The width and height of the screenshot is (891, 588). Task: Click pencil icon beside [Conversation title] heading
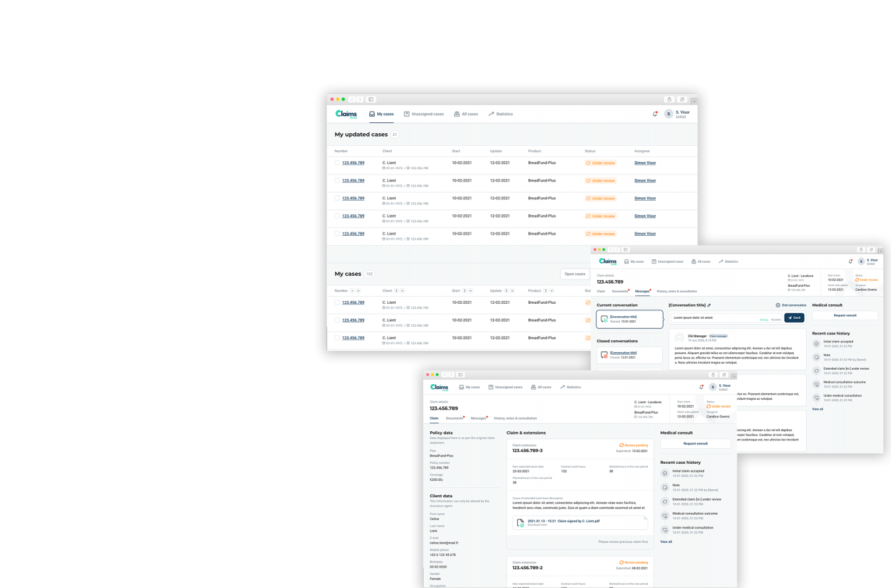click(709, 305)
